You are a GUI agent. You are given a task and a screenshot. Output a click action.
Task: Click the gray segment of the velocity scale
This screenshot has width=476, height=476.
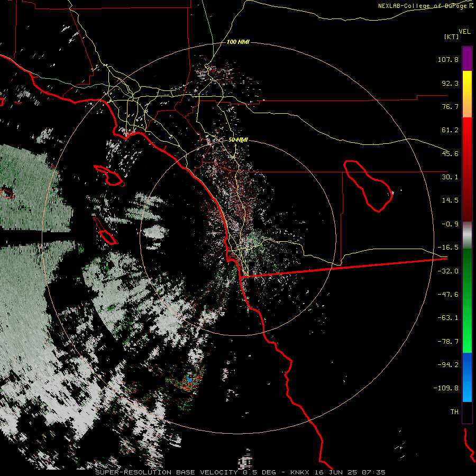(467, 235)
